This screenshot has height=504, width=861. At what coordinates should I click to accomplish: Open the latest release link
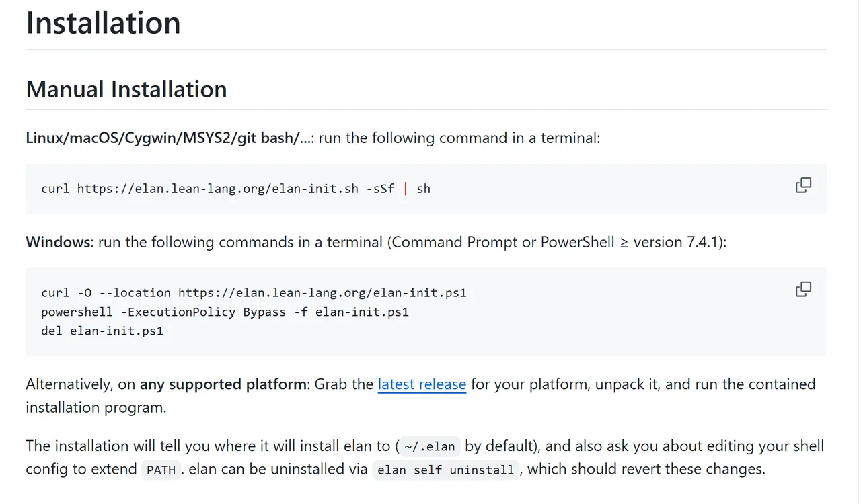[422, 384]
